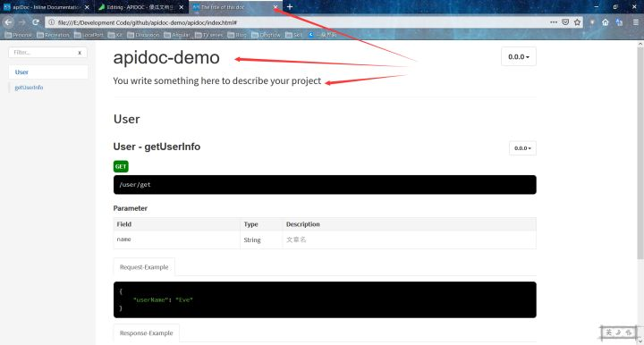The width and height of the screenshot is (644, 345).
Task: Open the Kit bookmarks folder
Action: point(115,35)
